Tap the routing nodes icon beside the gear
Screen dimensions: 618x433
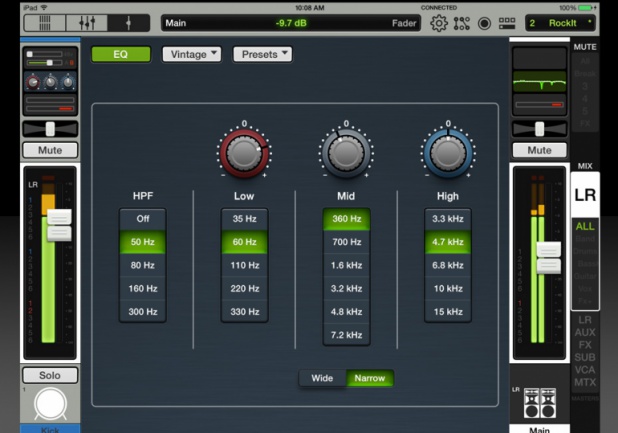pyautogui.click(x=461, y=22)
